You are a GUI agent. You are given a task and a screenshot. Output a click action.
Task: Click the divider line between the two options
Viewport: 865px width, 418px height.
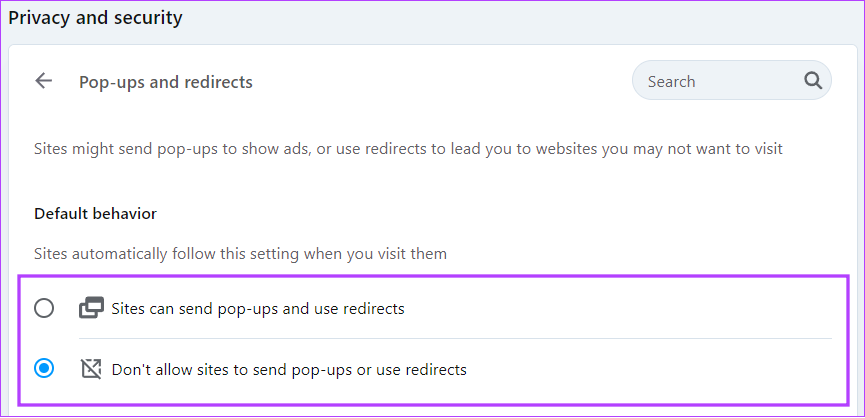click(455, 339)
